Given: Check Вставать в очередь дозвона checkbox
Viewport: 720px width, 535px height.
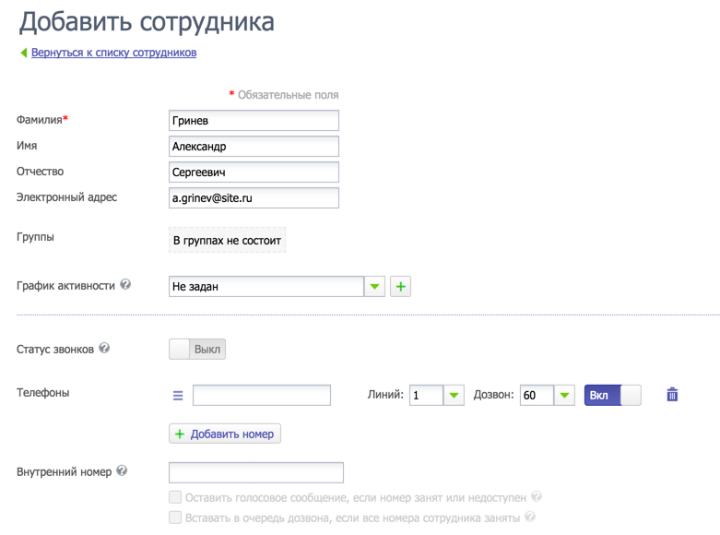Looking at the screenshot, I should click(x=176, y=518).
